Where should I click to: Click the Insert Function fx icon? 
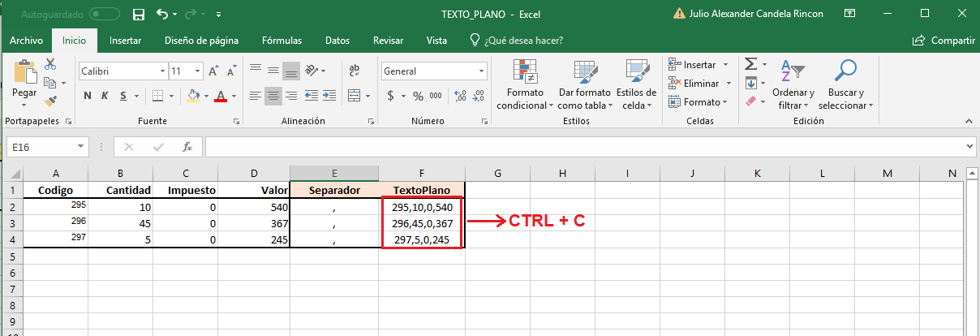coord(187,147)
